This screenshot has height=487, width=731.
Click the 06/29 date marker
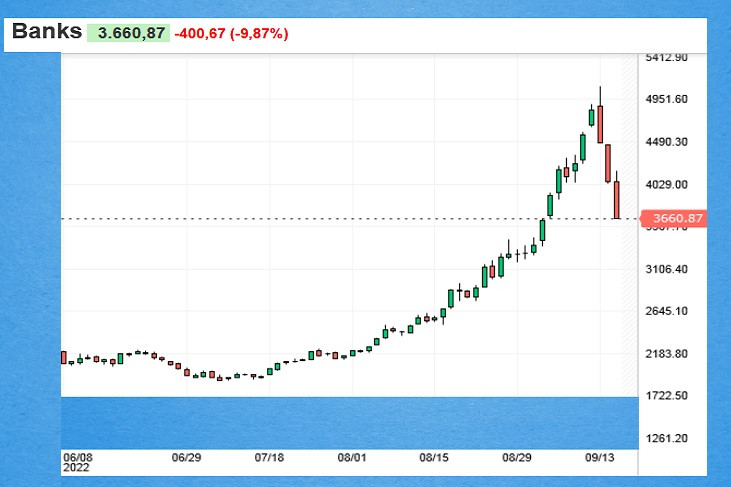pyautogui.click(x=187, y=457)
